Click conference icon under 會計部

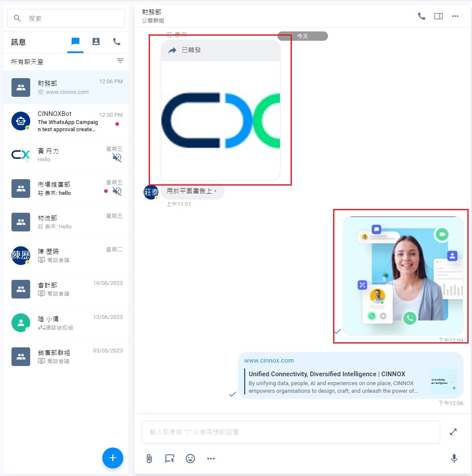coord(41,293)
